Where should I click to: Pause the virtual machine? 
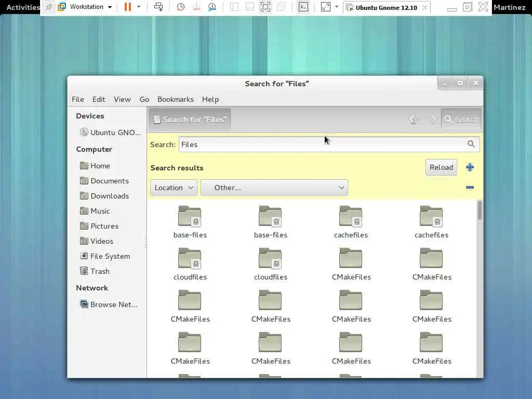coord(128,7)
